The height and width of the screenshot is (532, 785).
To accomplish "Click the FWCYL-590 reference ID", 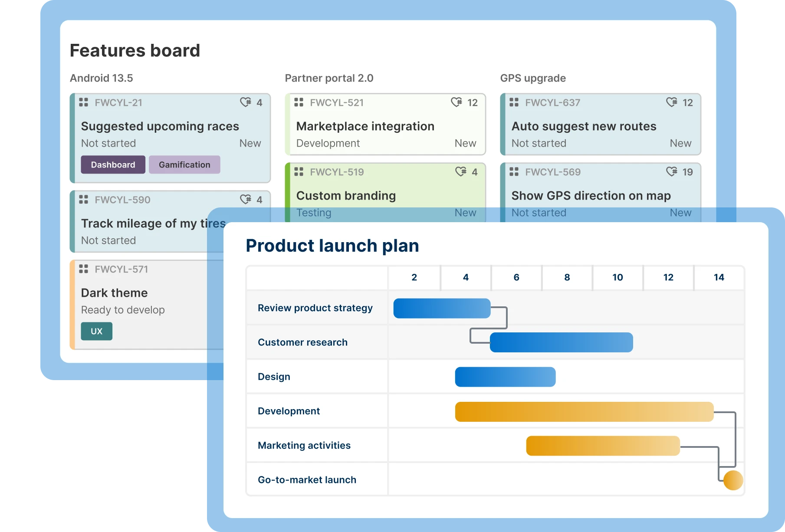I will pos(123,200).
